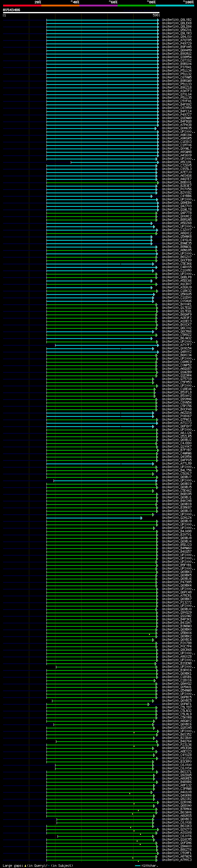
Task: Select label UniRef100_B6S371
Action: pyautogui.click(x=177, y=772)
